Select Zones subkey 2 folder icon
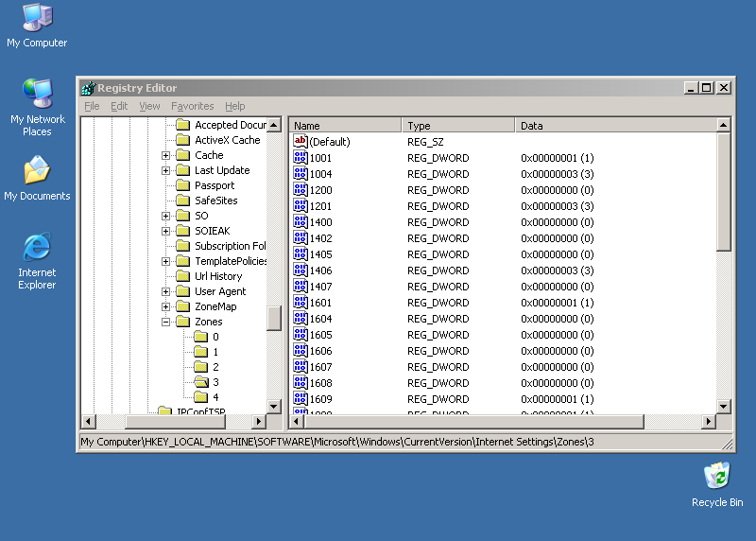 click(x=200, y=367)
